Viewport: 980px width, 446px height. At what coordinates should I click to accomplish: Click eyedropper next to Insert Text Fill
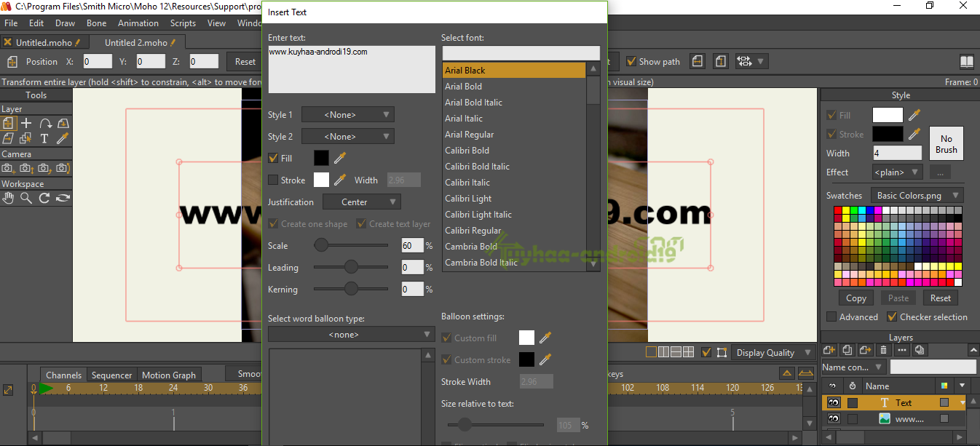click(x=340, y=158)
